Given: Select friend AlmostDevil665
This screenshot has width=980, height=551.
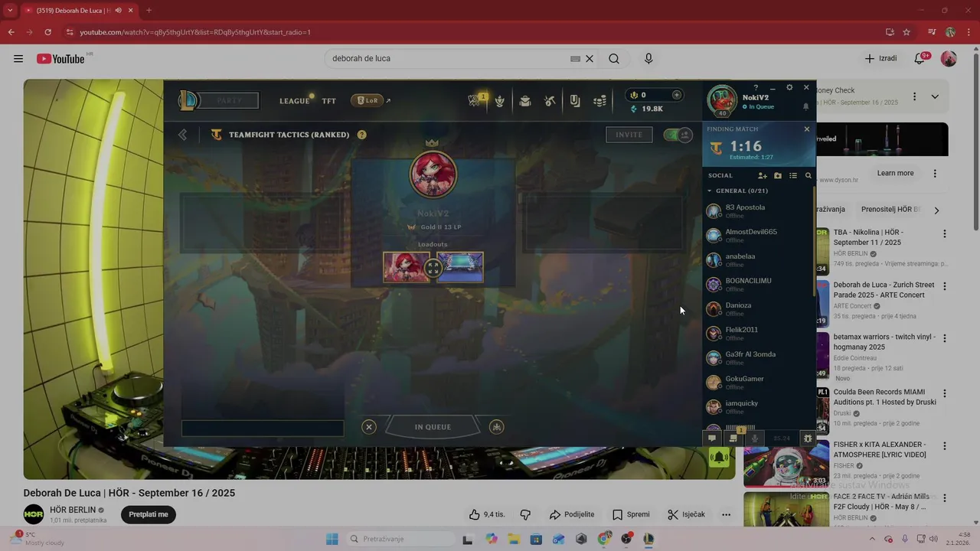Looking at the screenshot, I should tap(758, 236).
